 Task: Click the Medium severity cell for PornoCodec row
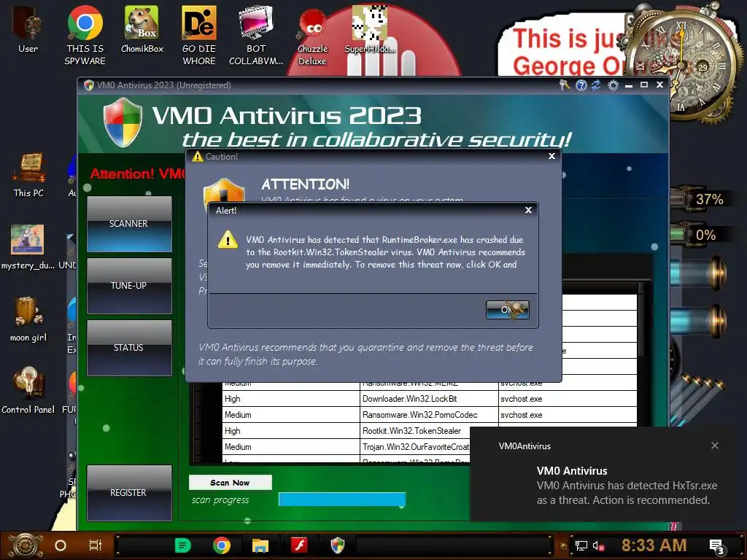coord(290,415)
